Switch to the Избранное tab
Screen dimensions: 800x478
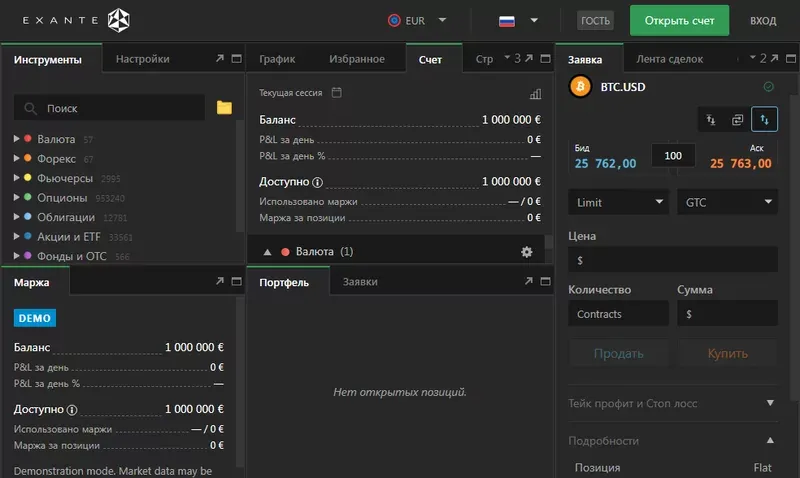357,59
